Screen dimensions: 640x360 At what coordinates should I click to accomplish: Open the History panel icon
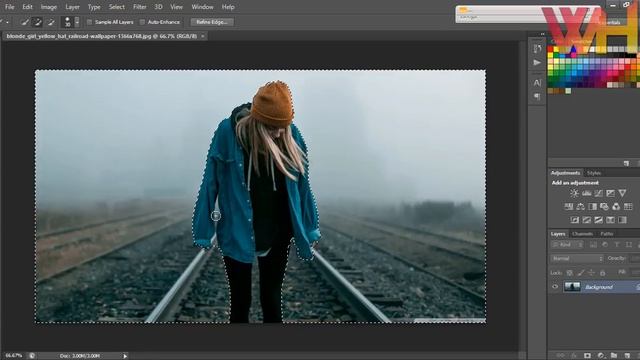537,49
